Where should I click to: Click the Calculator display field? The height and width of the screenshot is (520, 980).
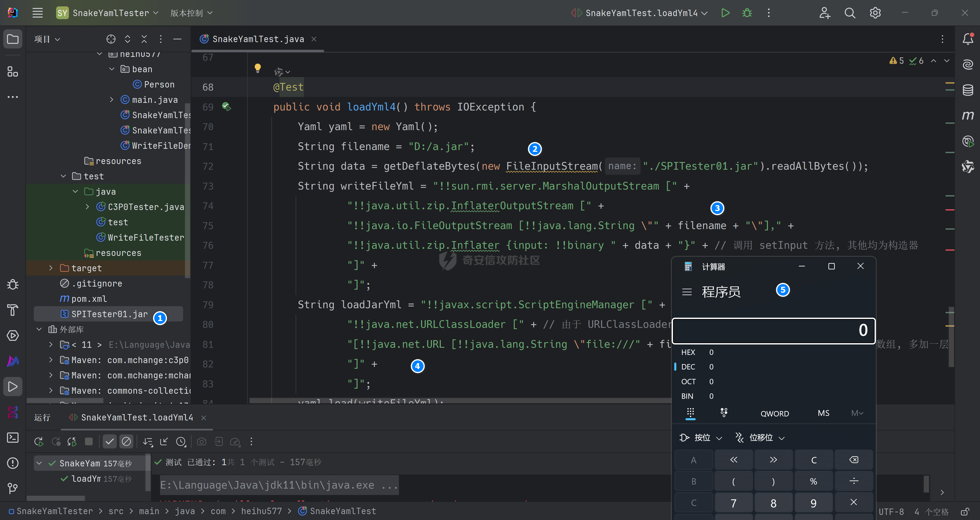[x=774, y=331]
